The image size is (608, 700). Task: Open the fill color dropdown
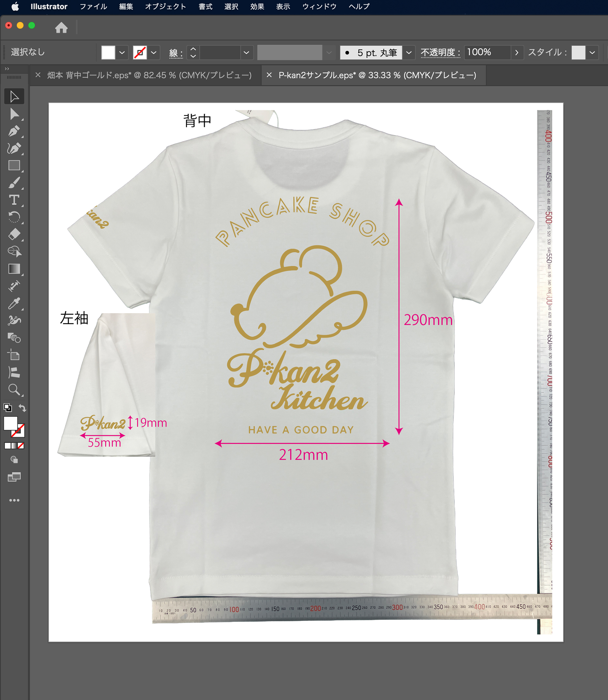122,53
